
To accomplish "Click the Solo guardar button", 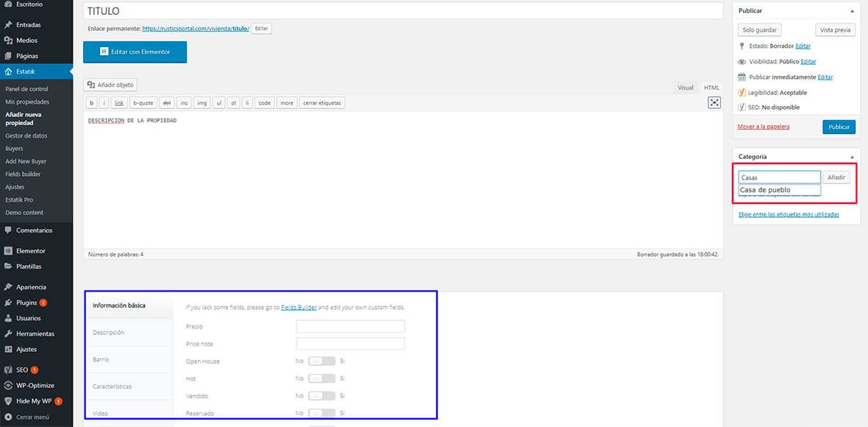I will point(759,30).
